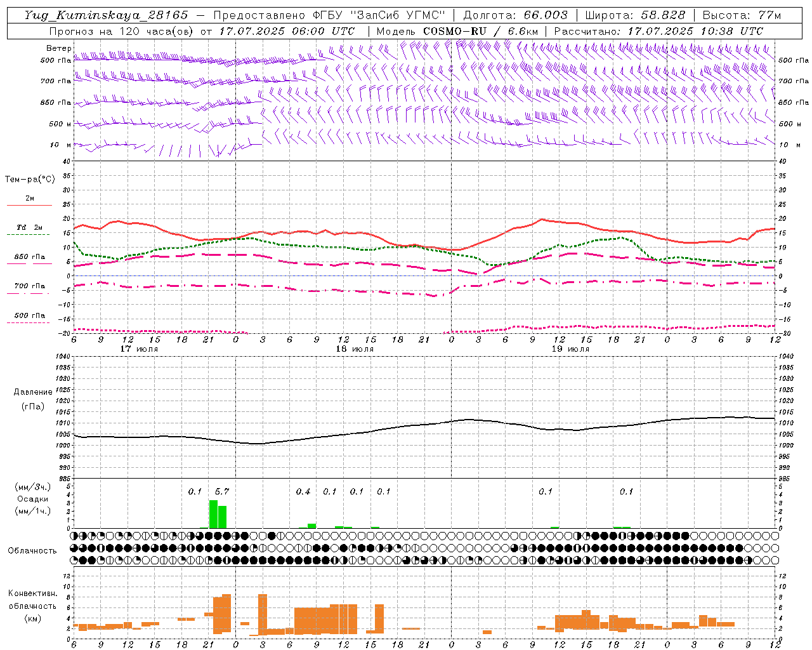Click the Широта: 58.828 value
The height and width of the screenshot is (650, 812).
click(x=635, y=15)
